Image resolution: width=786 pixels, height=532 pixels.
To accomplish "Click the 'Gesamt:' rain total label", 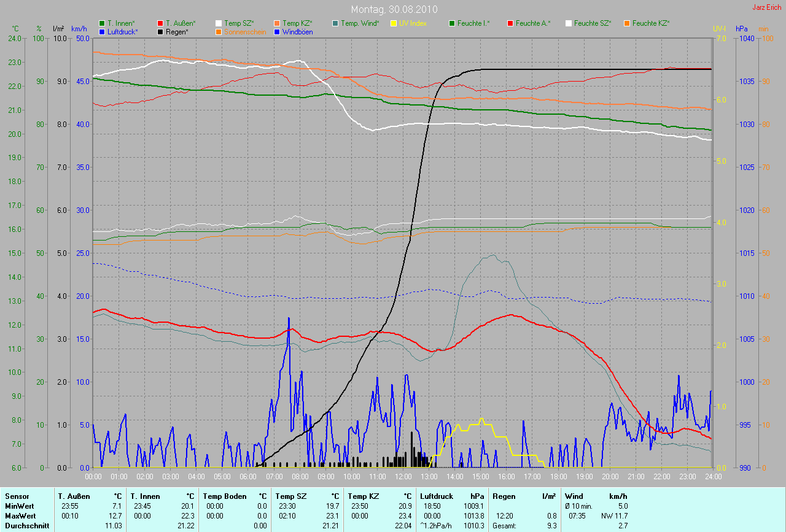I will click(x=504, y=525).
